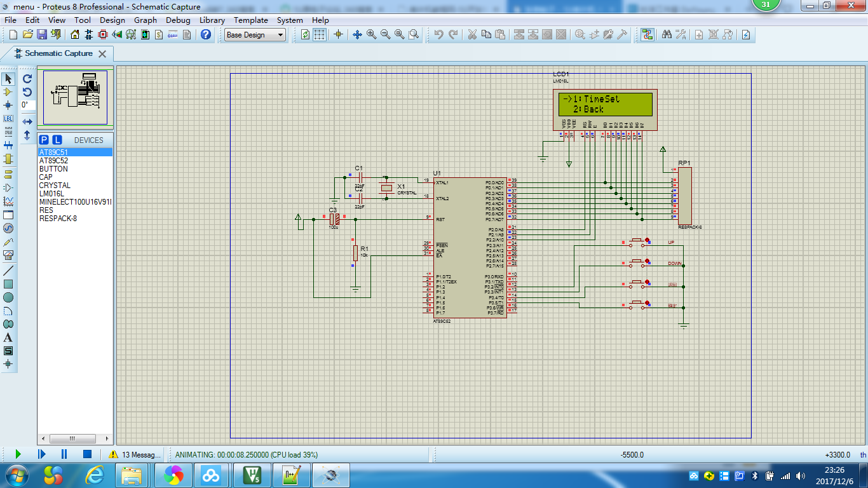Open the Bill of Materials icon
The image size is (868, 488).
[x=158, y=35]
